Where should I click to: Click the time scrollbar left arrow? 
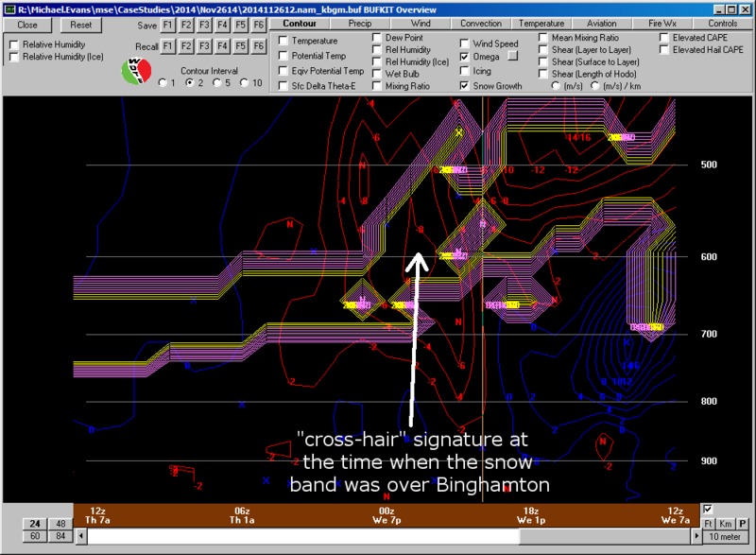coord(81,536)
